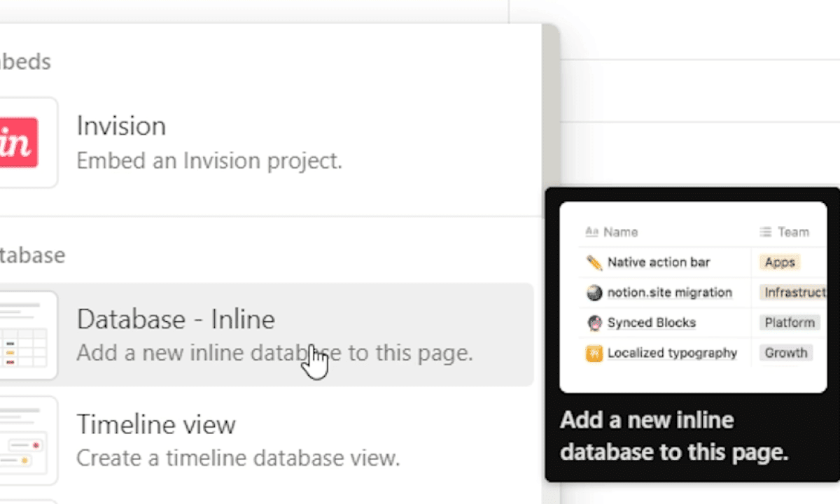This screenshot has width=840, height=504.
Task: Click the typography icon next to Localized typography
Action: pyautogui.click(x=594, y=353)
